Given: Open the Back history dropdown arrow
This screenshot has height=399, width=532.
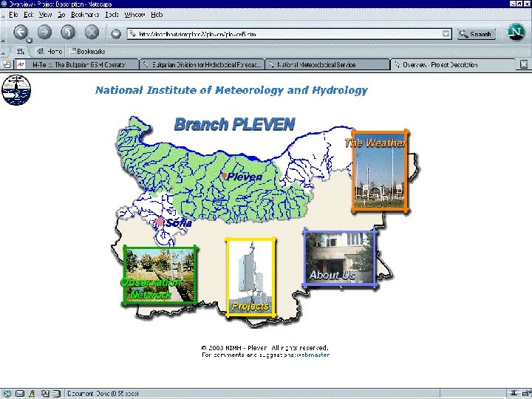Looking at the screenshot, I should point(30,41).
